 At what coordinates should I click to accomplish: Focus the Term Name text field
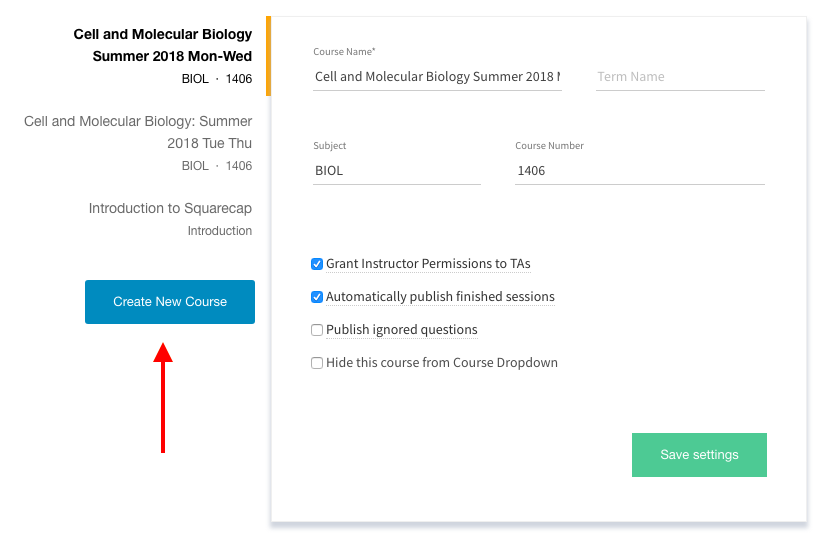[x=680, y=77]
